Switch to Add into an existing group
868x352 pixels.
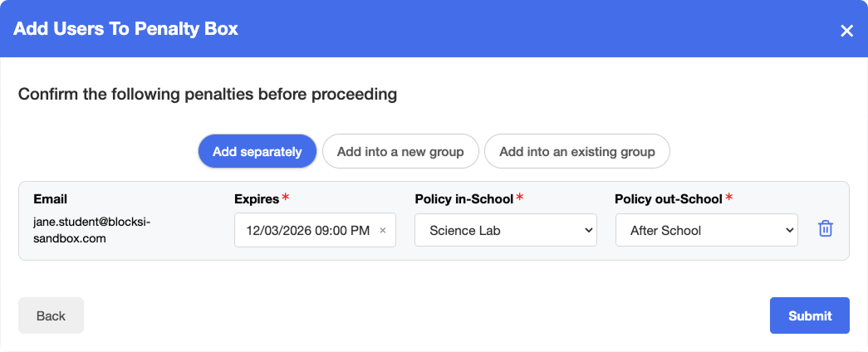coord(576,151)
